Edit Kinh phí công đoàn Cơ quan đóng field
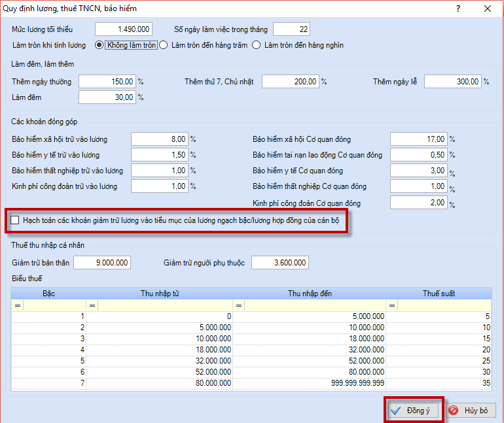Viewport: 504px width, 423px height. coord(419,203)
